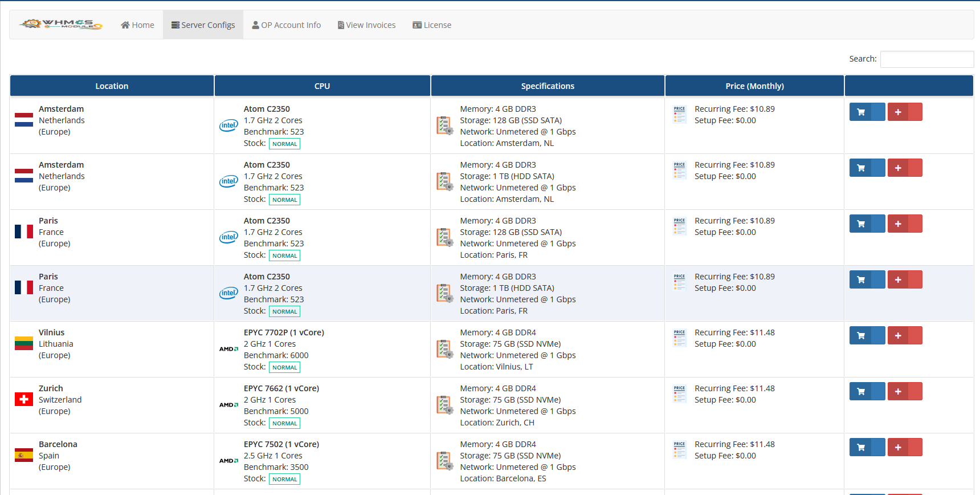This screenshot has height=495, width=980.
Task: Click Netherlands flag in first Amsterdam row
Action: 24,120
